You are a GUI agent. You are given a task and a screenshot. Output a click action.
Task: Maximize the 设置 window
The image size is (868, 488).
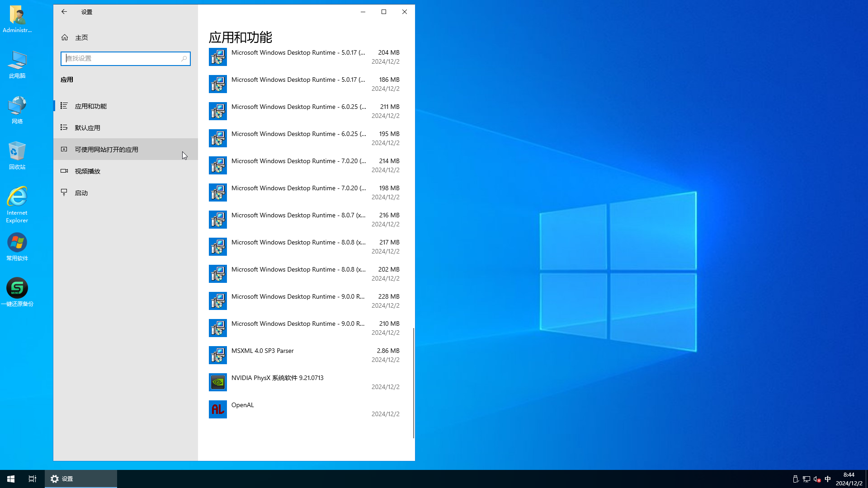tap(384, 12)
